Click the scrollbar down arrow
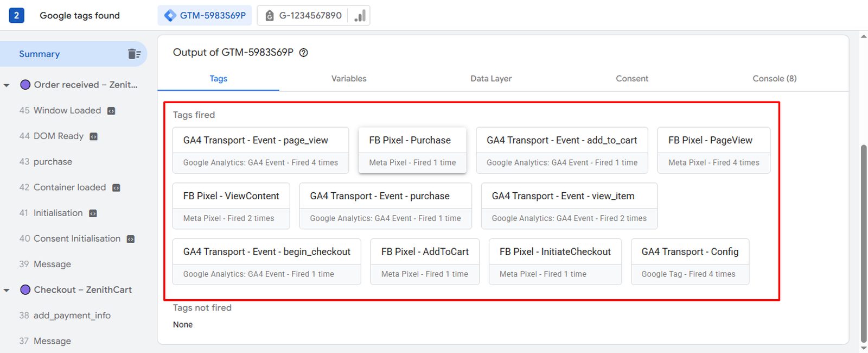The width and height of the screenshot is (868, 353). [x=864, y=348]
